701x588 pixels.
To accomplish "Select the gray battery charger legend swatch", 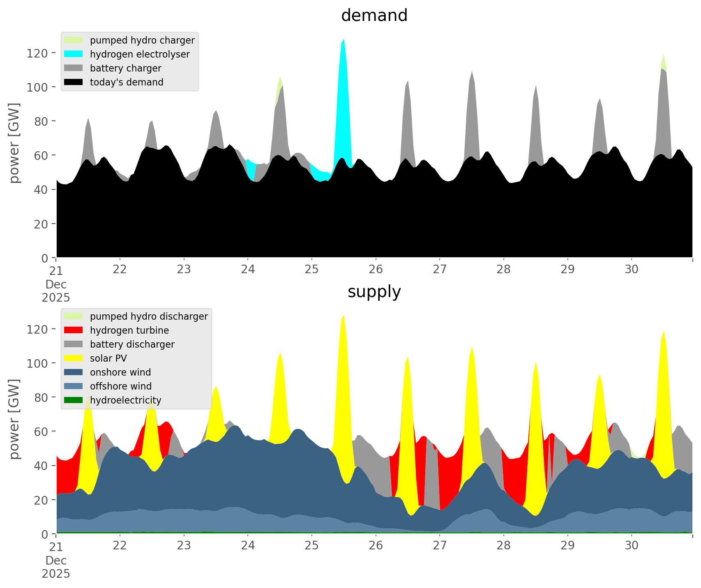I will pyautogui.click(x=74, y=68).
